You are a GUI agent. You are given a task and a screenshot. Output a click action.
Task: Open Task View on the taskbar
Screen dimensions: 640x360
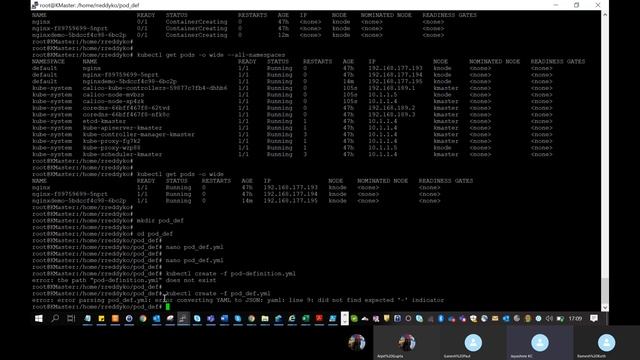pyautogui.click(x=71, y=318)
